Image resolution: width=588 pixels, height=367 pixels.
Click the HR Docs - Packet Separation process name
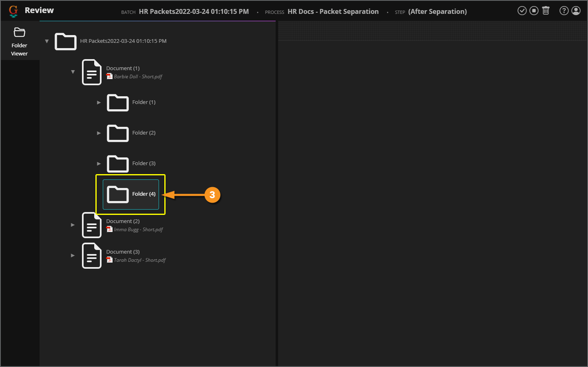pyautogui.click(x=333, y=11)
